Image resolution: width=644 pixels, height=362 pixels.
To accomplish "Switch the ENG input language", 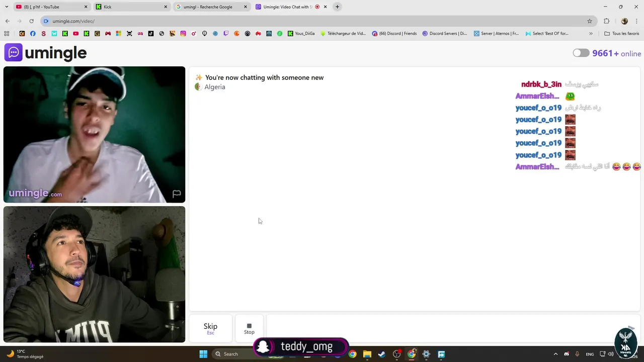I will tap(590, 354).
